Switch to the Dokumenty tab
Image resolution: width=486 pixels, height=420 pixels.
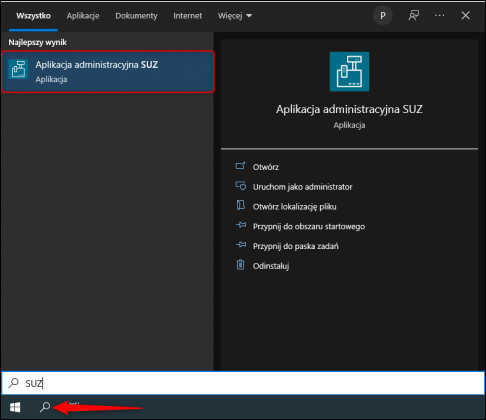[136, 16]
